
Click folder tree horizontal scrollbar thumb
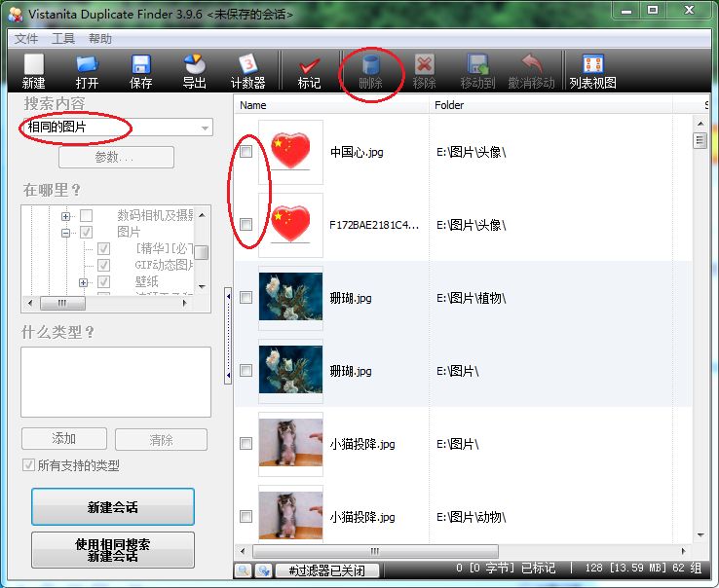click(x=62, y=303)
